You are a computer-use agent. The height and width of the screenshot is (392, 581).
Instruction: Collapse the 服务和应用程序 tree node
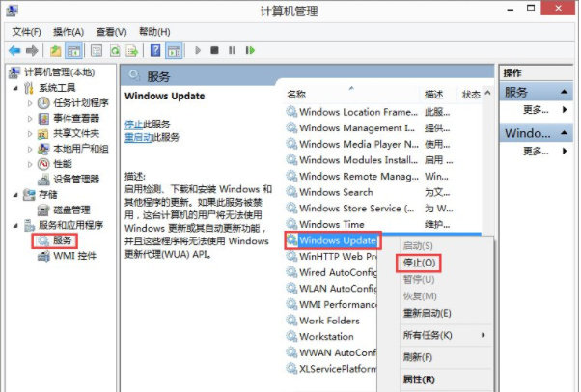point(15,226)
